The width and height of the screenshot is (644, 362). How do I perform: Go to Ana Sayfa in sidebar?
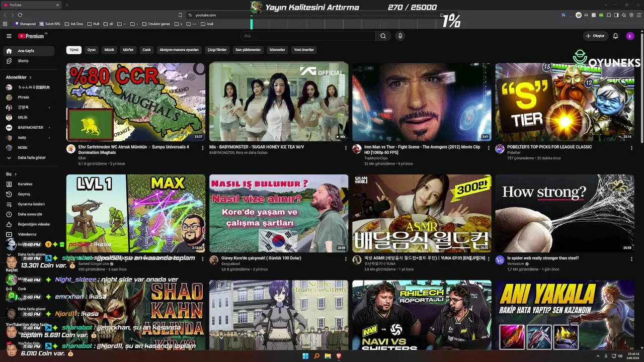point(29,51)
